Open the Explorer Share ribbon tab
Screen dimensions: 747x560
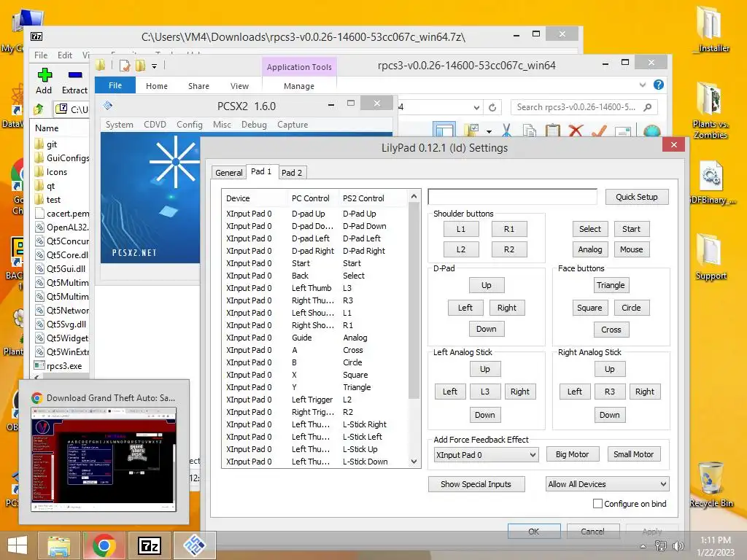tap(198, 86)
